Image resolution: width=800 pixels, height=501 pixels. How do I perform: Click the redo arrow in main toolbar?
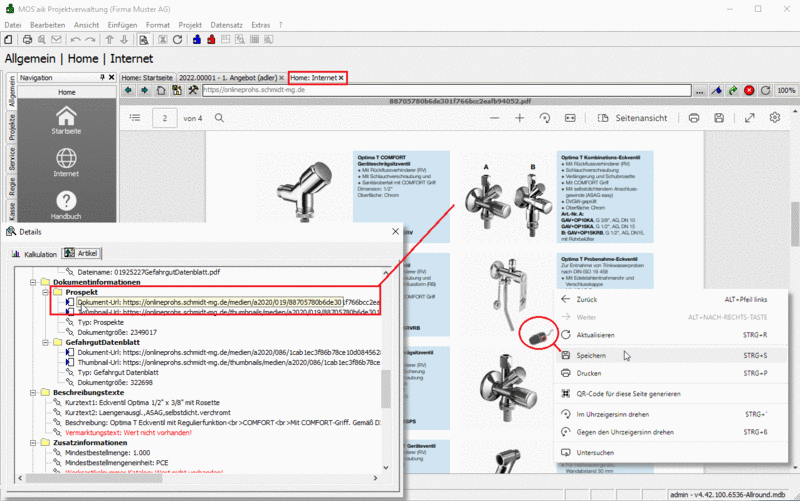click(x=90, y=39)
